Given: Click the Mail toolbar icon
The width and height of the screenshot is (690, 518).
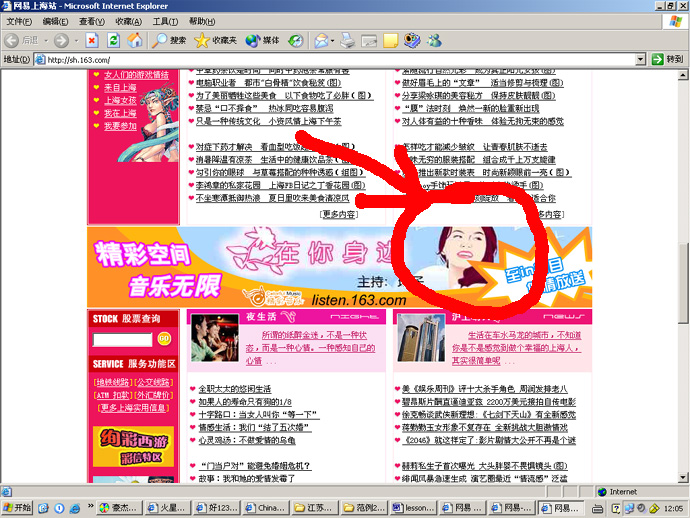Looking at the screenshot, I should pos(321,41).
